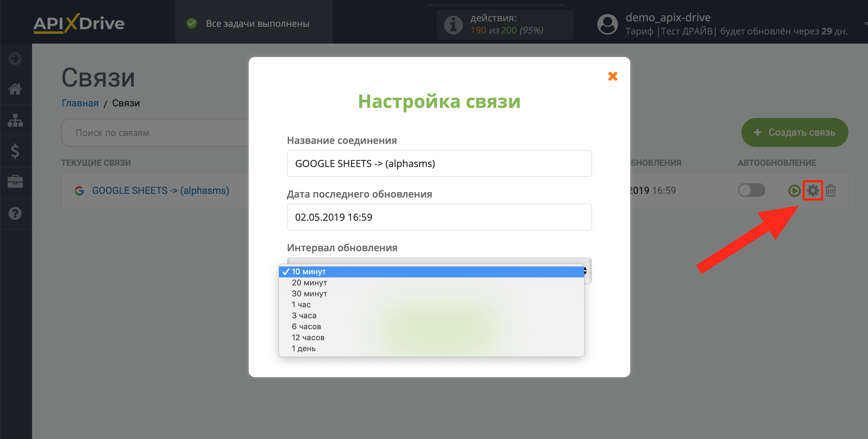The width and height of the screenshot is (868, 439).
Task: Choose the 6 часов interval
Action: [431, 327]
